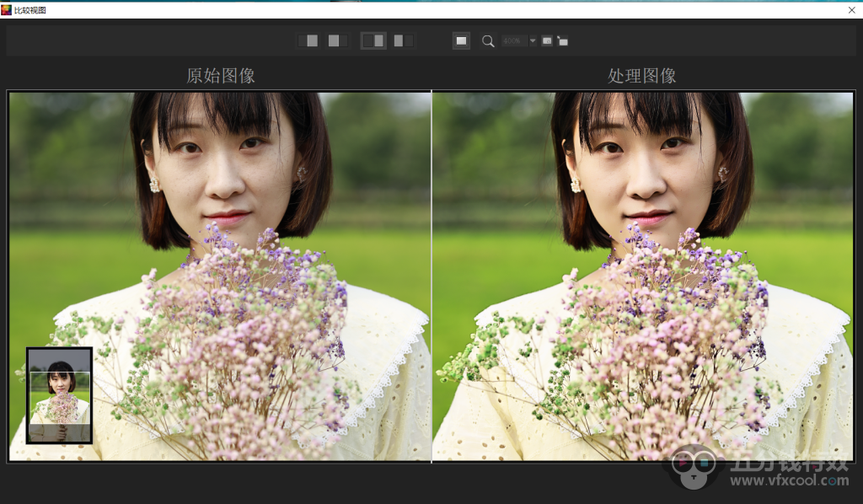This screenshot has width=863, height=504.
Task: Click the navigator thumbnail in the original image
Action: [x=60, y=395]
